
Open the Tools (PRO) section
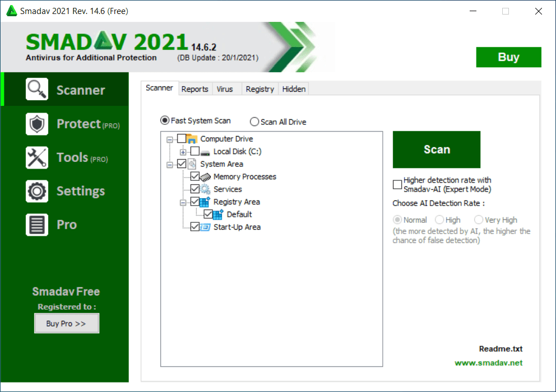(x=65, y=157)
